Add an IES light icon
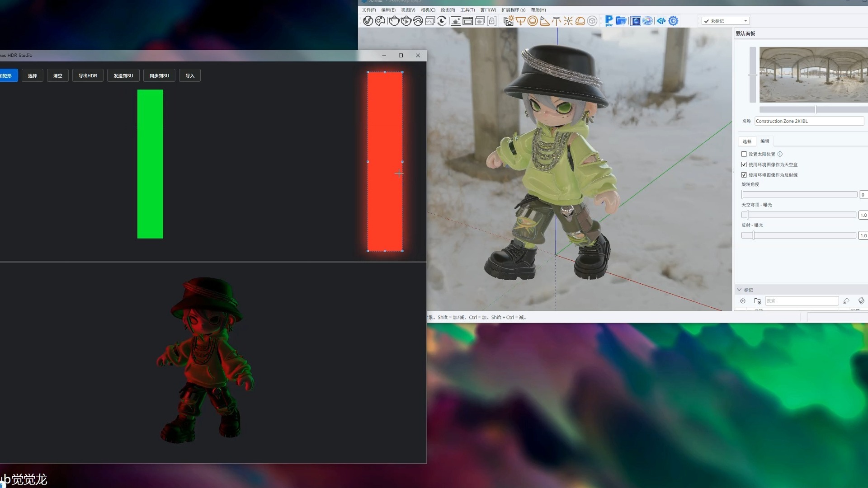868x488 pixels. click(557, 21)
